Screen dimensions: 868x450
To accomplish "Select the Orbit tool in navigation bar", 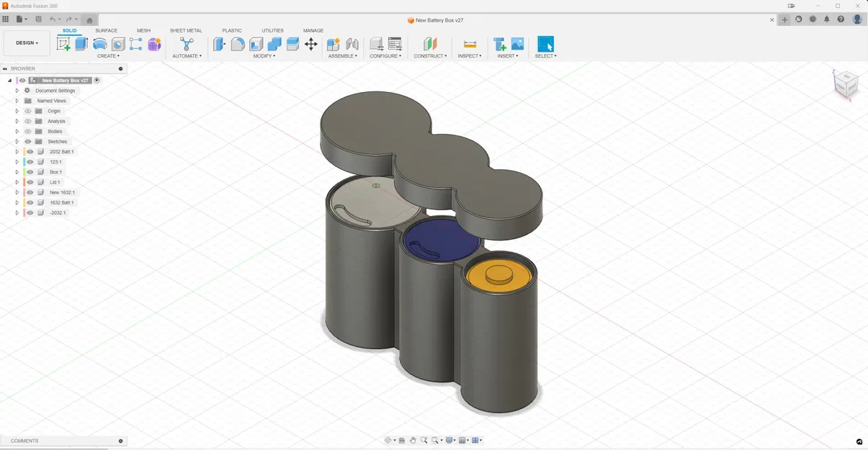I will (x=388, y=439).
